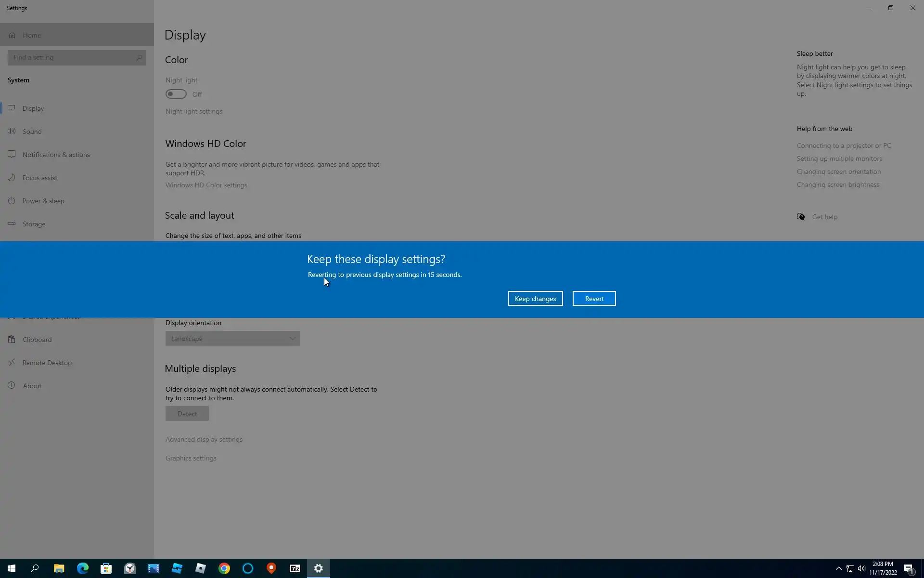
Task: Click the About info icon
Action: (x=12, y=385)
